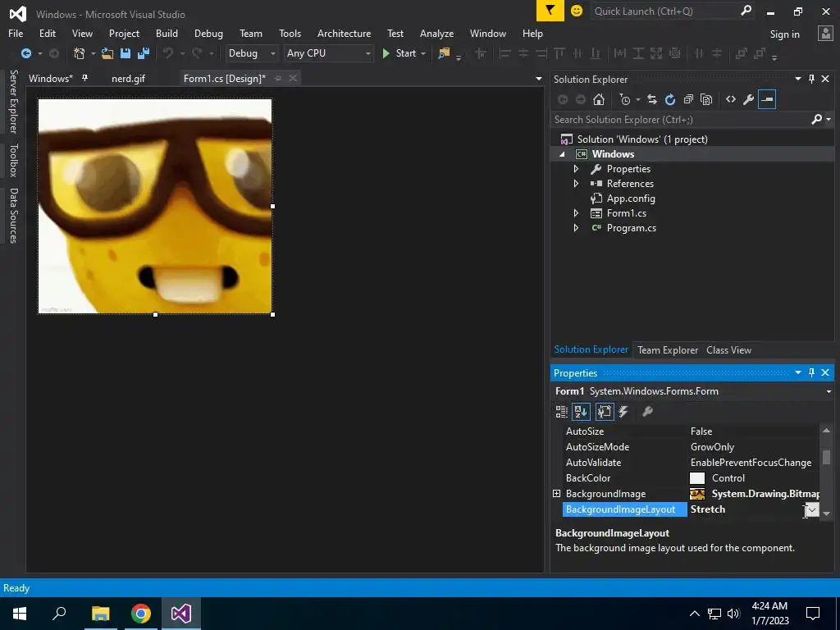This screenshot has height=630, width=840.
Task: Open File Explorer from the taskbar
Action: coord(100,614)
